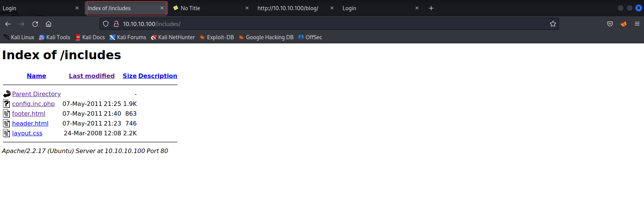Sort listing by Last modified
Screen dimensions: 644x213
pos(91,76)
